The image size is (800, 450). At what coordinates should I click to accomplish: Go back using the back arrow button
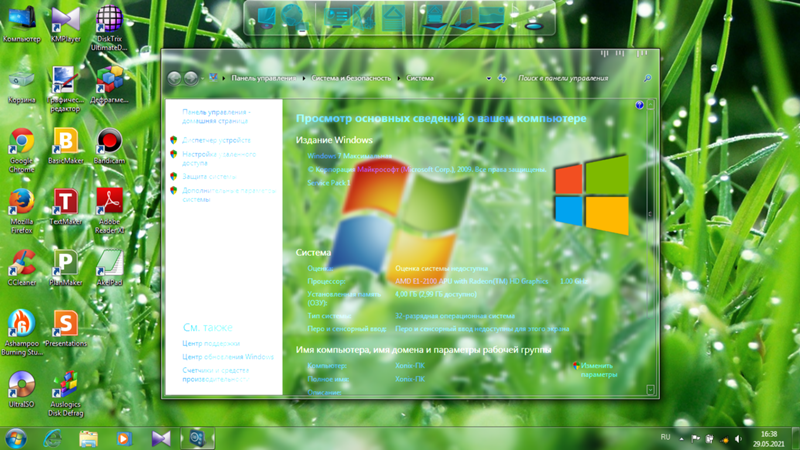[174, 78]
